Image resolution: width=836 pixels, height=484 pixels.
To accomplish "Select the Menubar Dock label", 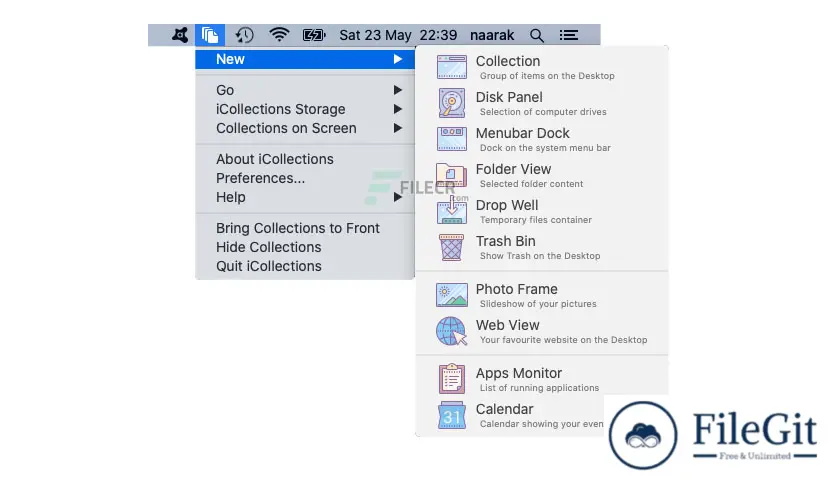I will 522,133.
